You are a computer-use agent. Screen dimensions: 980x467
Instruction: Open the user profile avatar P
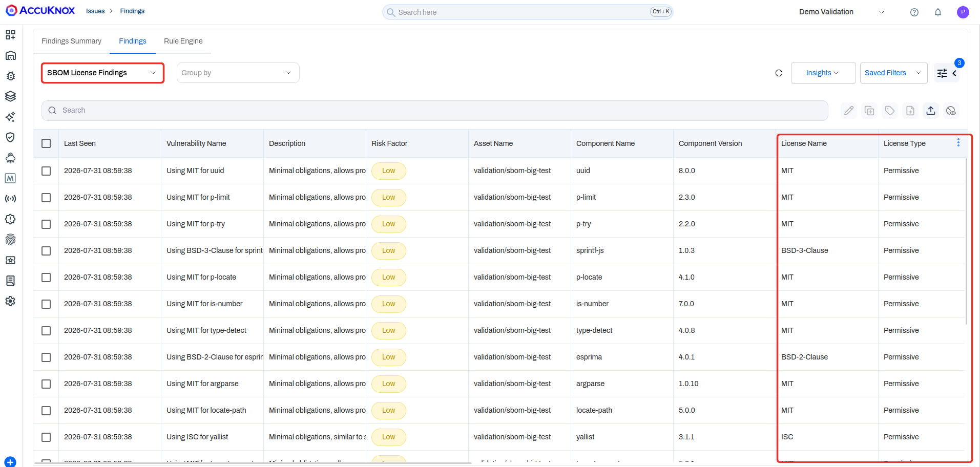click(963, 12)
